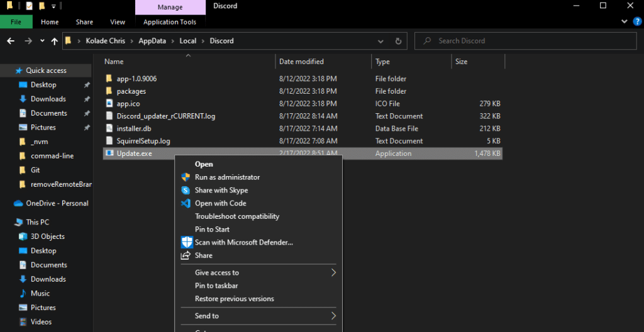Open pinned Pictures under Quick access

(x=43, y=128)
